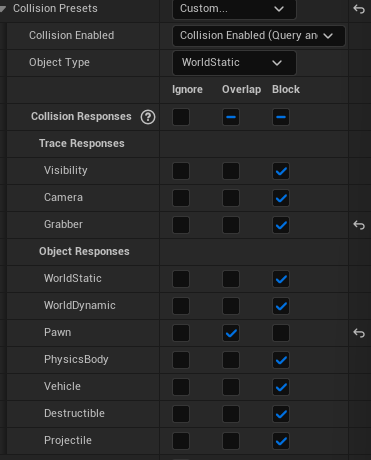
Task: Click the WorldDynamic row label
Action: pos(80,306)
